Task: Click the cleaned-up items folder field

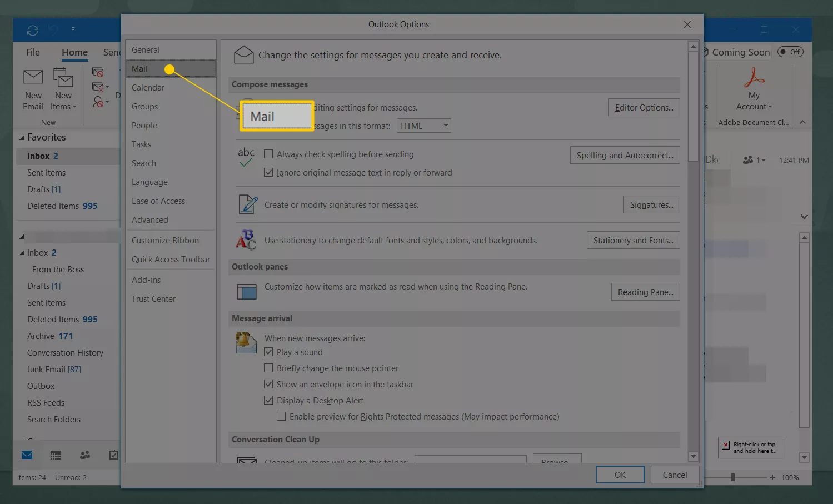Action: (470, 459)
